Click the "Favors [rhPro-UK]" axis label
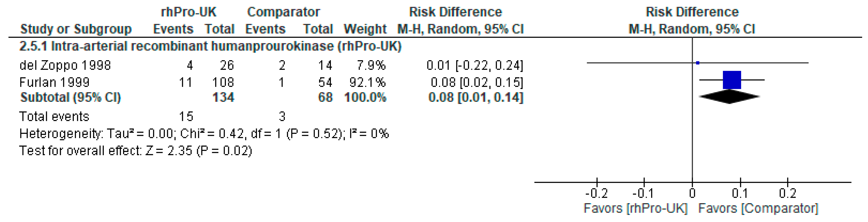The height and width of the screenshot is (222, 868). [635, 209]
